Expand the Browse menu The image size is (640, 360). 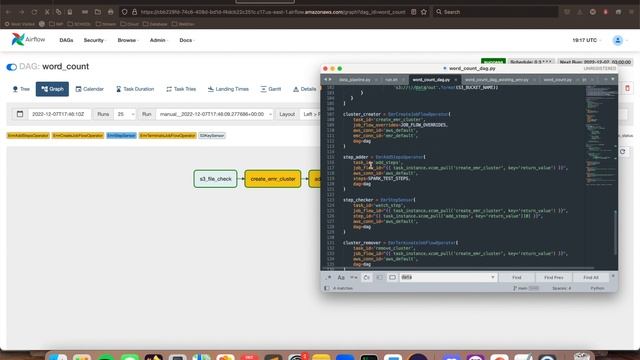coord(128,40)
